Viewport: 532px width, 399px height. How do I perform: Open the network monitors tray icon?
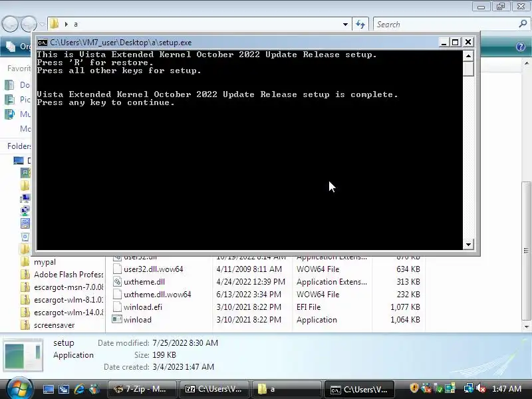(450, 388)
